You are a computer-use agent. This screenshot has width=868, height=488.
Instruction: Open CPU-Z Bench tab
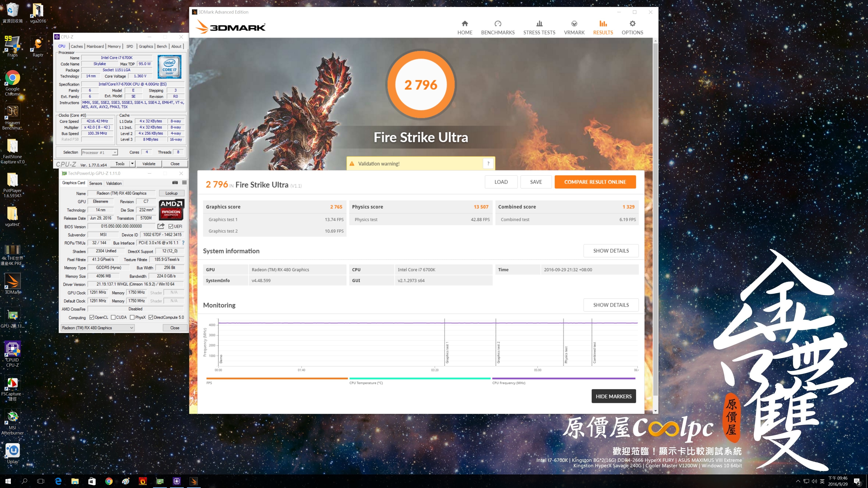coord(162,47)
